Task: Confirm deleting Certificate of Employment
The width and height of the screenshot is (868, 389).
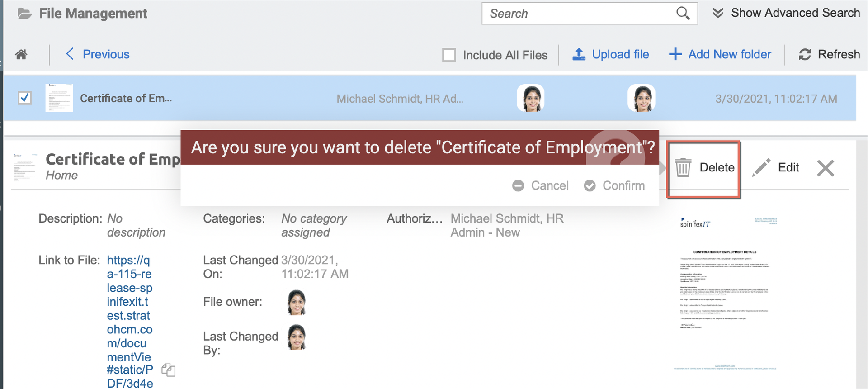Action: pyautogui.click(x=614, y=185)
